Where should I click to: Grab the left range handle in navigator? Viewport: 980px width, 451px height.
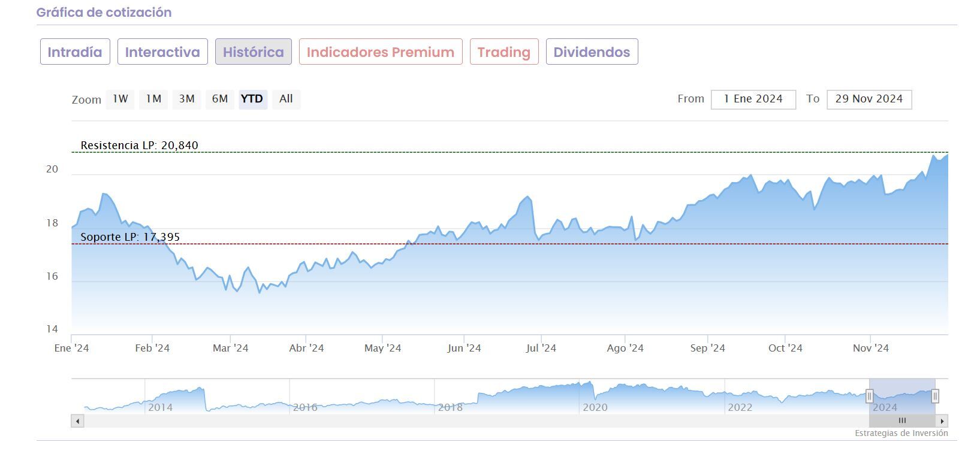tap(869, 396)
